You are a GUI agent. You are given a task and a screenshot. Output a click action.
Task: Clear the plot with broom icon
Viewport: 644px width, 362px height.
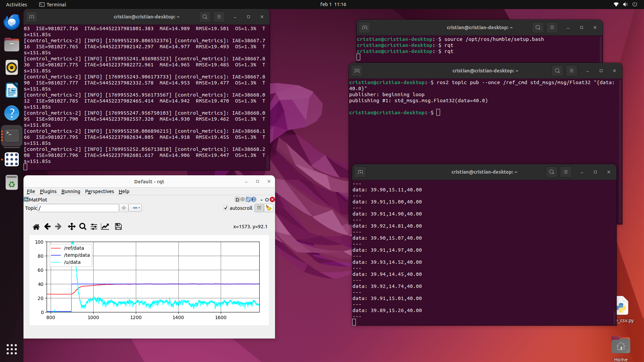point(269,208)
